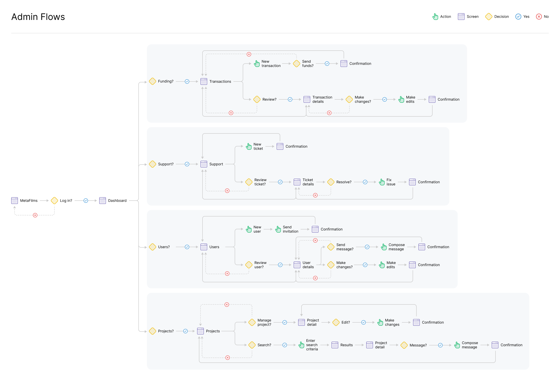This screenshot has height=392, width=560.
Task: Click the Yes checkmark after Funding?
Action: click(187, 81)
